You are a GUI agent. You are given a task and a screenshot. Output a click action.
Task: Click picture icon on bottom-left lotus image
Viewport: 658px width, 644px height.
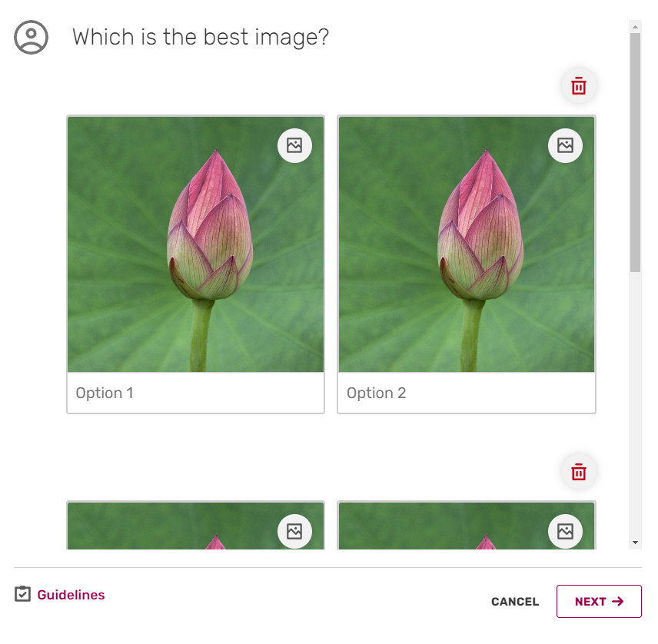[294, 531]
